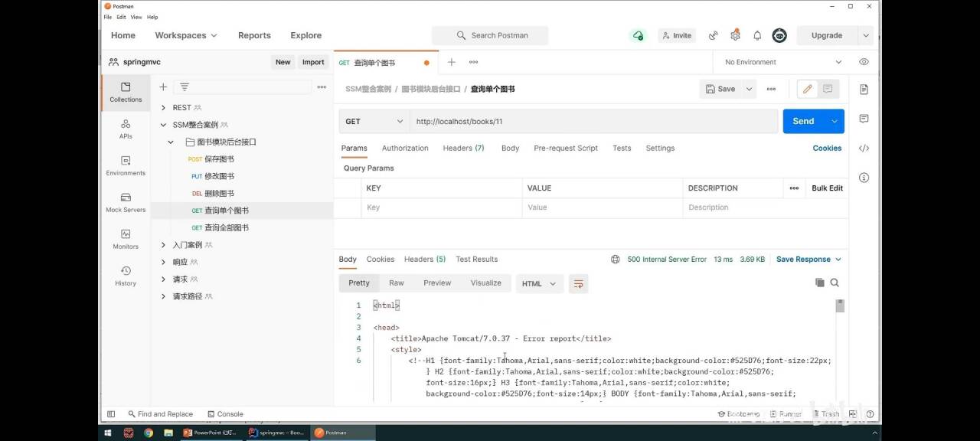Click the filter icon in collections search
The image size is (980, 441).
click(x=185, y=87)
